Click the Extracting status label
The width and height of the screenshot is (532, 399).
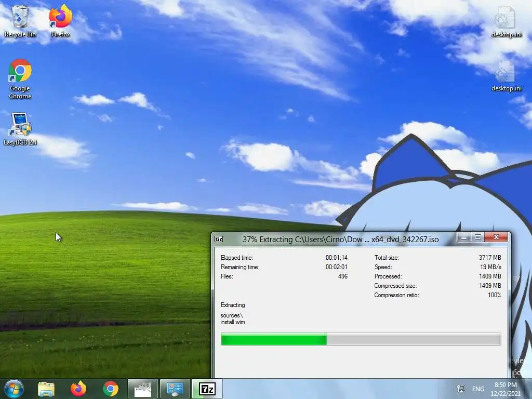(233, 305)
